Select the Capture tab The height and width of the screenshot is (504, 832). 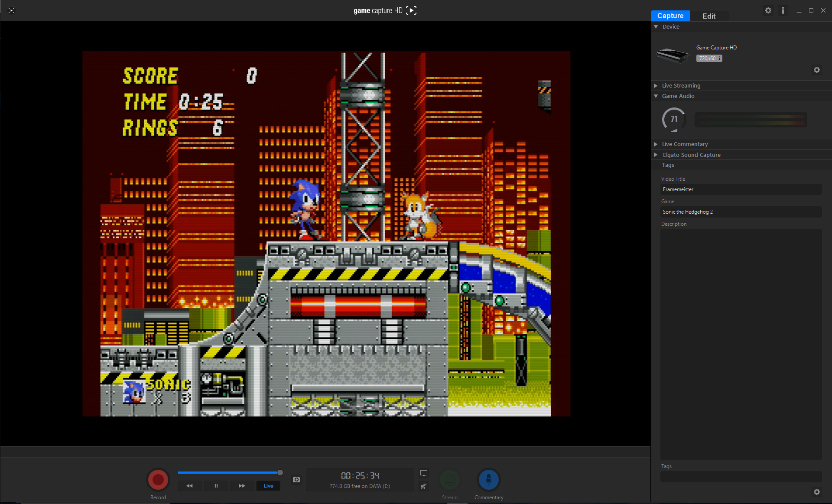pos(670,16)
